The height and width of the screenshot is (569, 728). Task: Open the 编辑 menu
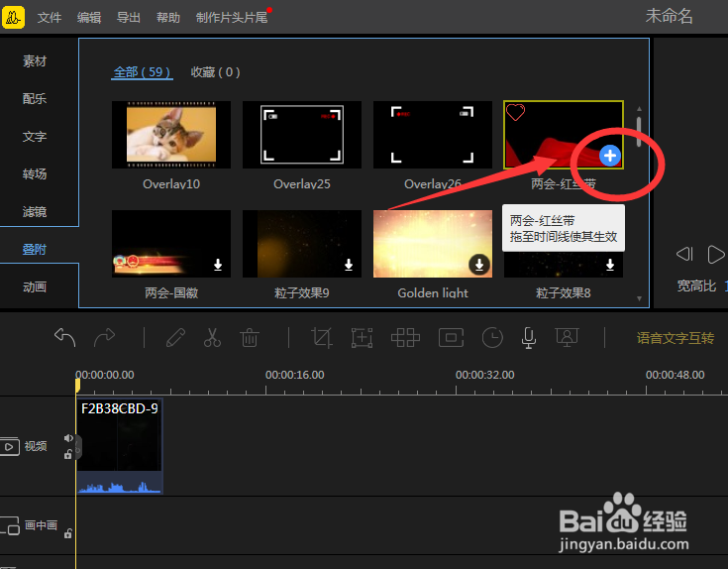point(89,18)
